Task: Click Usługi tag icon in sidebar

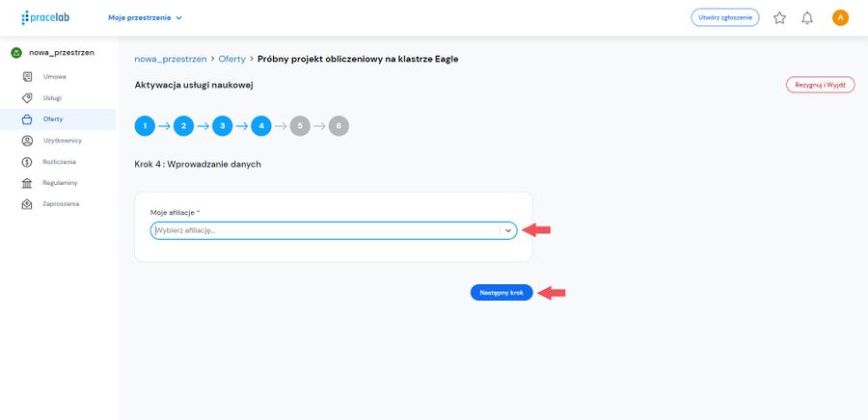Action: coord(27,98)
